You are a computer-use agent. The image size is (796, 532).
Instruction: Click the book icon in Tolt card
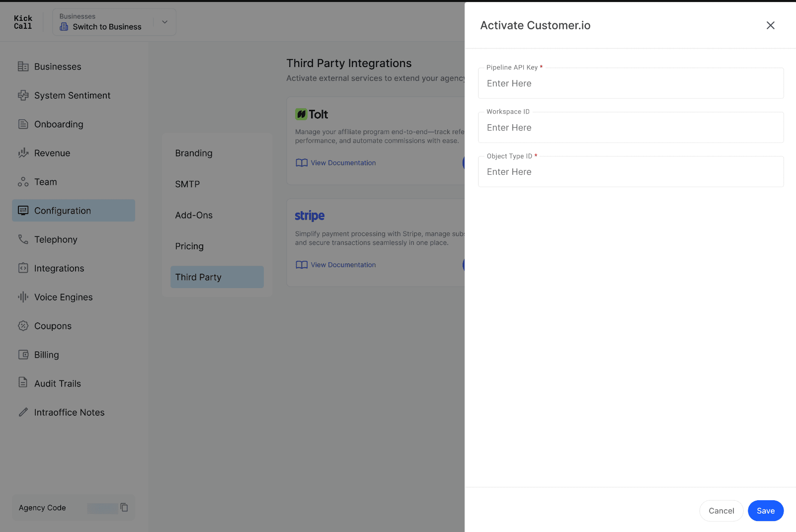(x=302, y=163)
